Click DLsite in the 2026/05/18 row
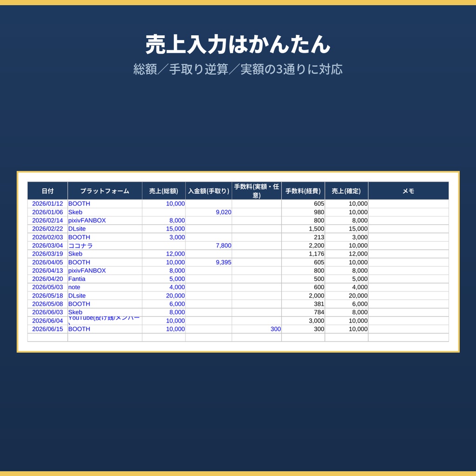 (x=105, y=296)
